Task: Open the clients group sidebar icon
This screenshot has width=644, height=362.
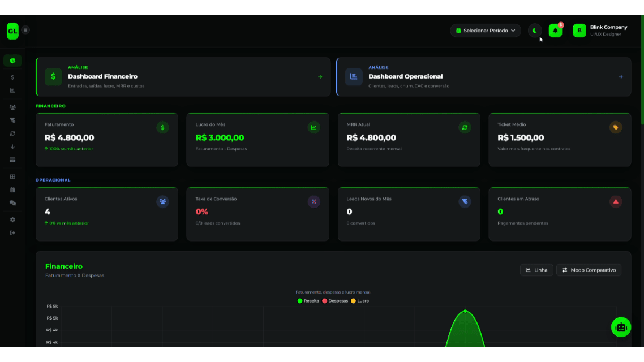Action: pyautogui.click(x=12, y=107)
